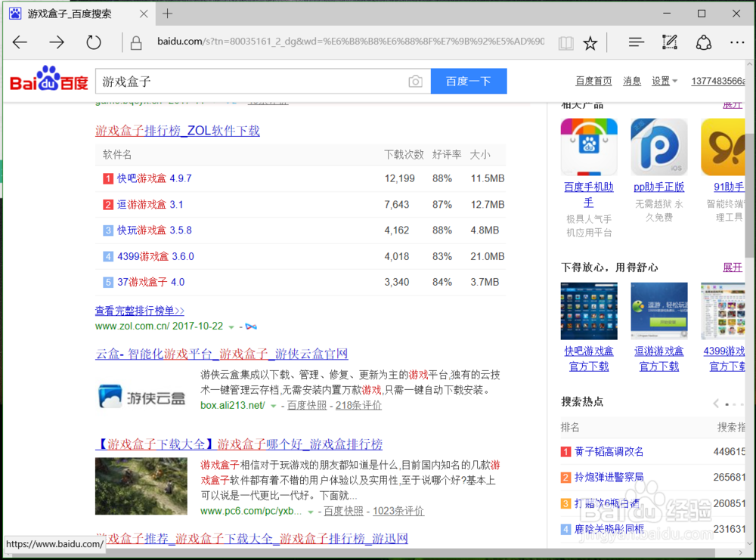Click download count 12,199 cell
This screenshot has width=756, height=560.
point(399,179)
